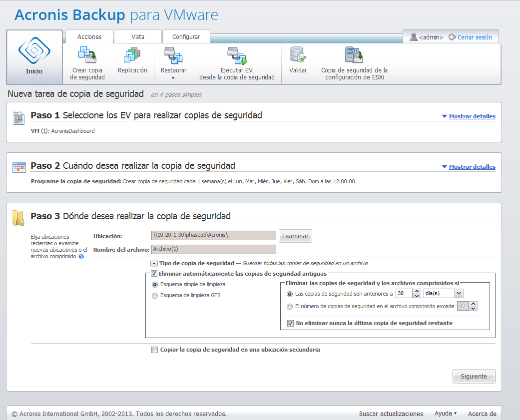
Task: Switch to the Configurar tab
Action: tap(186, 37)
